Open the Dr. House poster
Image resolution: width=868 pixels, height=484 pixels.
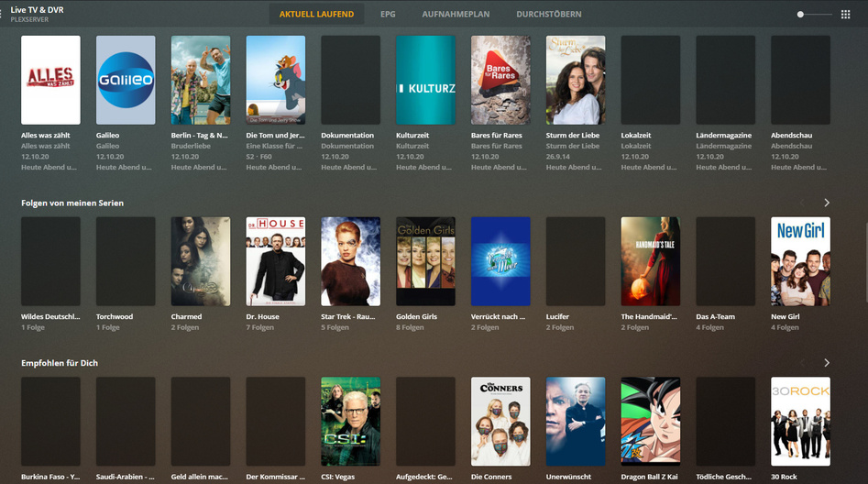276,261
